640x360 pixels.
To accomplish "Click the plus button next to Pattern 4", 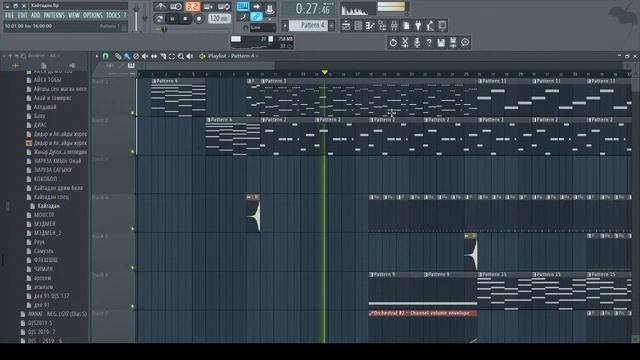I will point(331,26).
